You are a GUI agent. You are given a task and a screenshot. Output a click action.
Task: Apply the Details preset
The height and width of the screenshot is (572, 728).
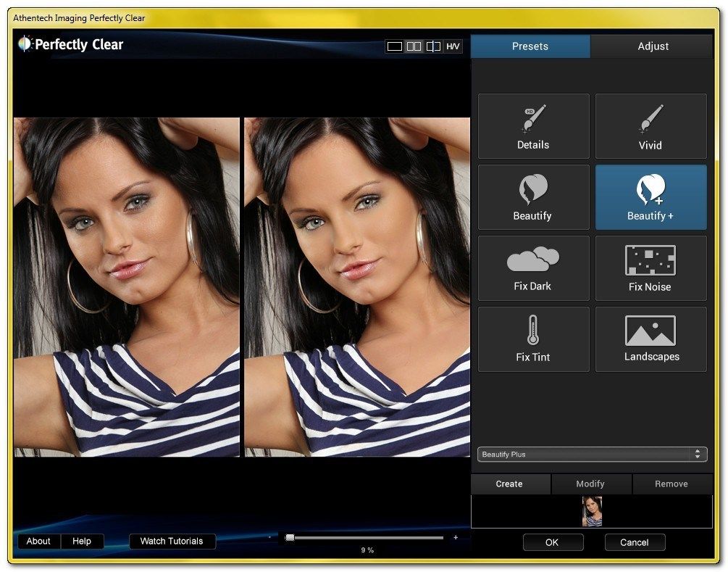[533, 126]
